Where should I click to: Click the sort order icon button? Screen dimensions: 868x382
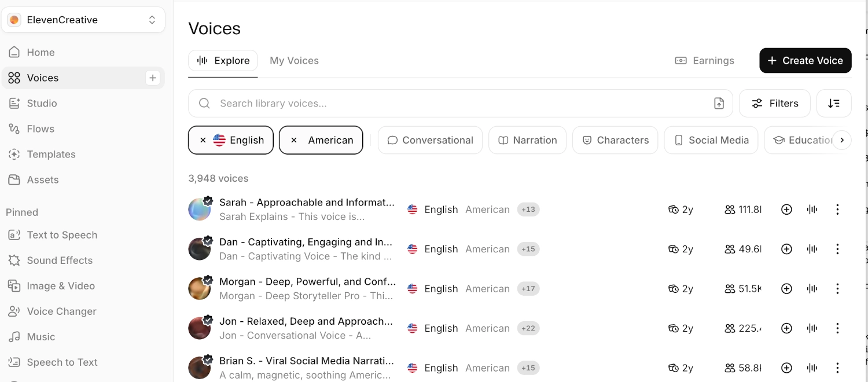[834, 104]
